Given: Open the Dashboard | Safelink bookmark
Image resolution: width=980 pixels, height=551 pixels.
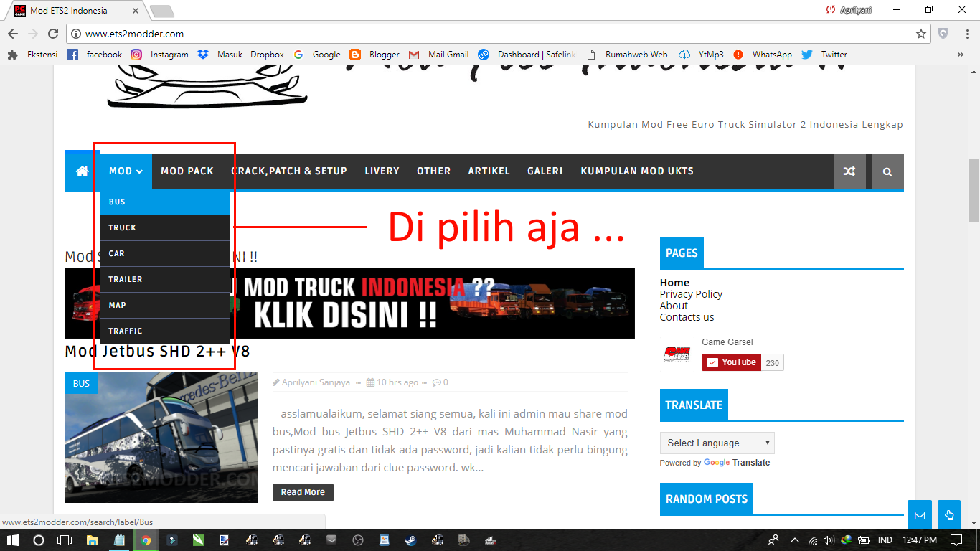Looking at the screenshot, I should coord(527,55).
